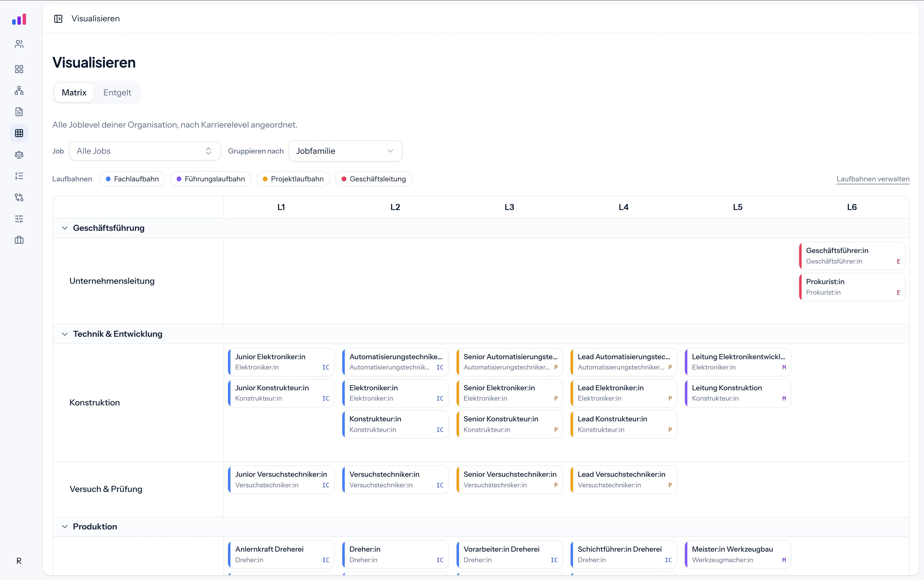
Task: Open the people icon in sidebar
Action: [x=19, y=44]
